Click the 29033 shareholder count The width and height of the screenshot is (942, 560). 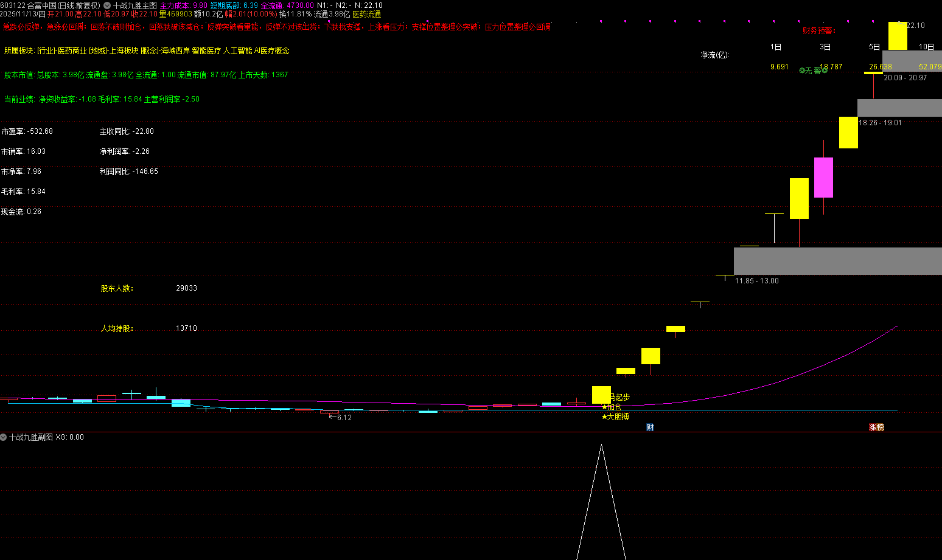[x=187, y=288]
